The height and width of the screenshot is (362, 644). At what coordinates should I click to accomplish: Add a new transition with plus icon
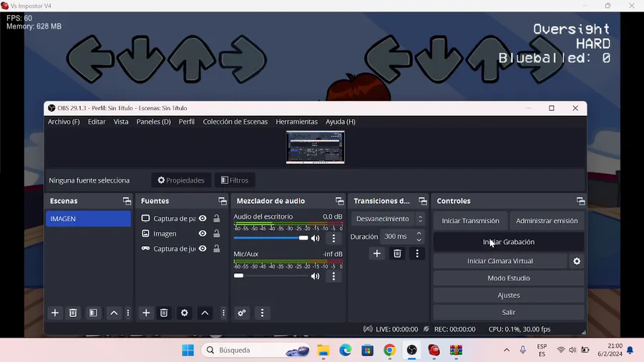376,254
